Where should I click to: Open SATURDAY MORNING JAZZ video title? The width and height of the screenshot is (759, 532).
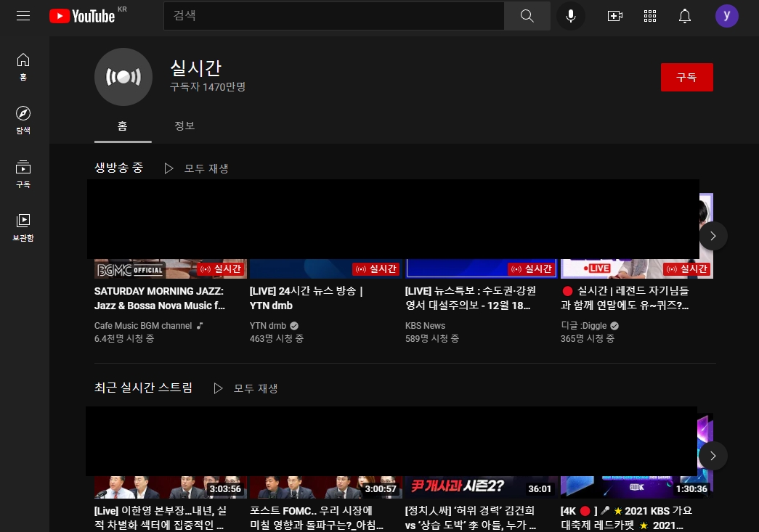[x=160, y=298]
